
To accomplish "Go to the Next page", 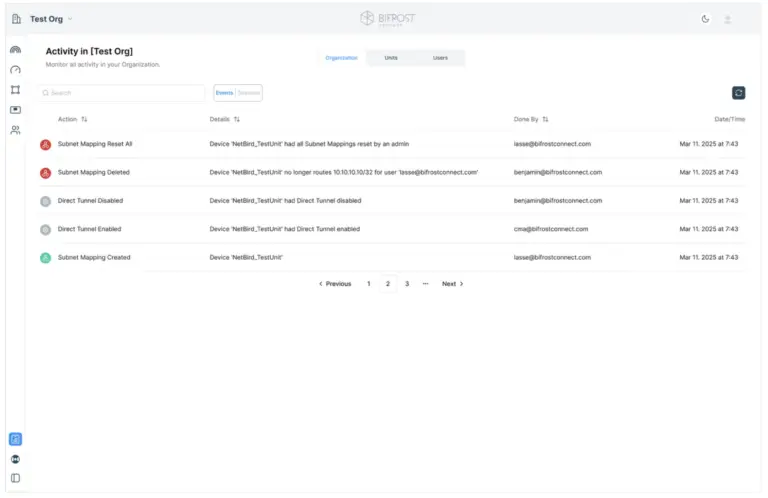I will click(453, 284).
